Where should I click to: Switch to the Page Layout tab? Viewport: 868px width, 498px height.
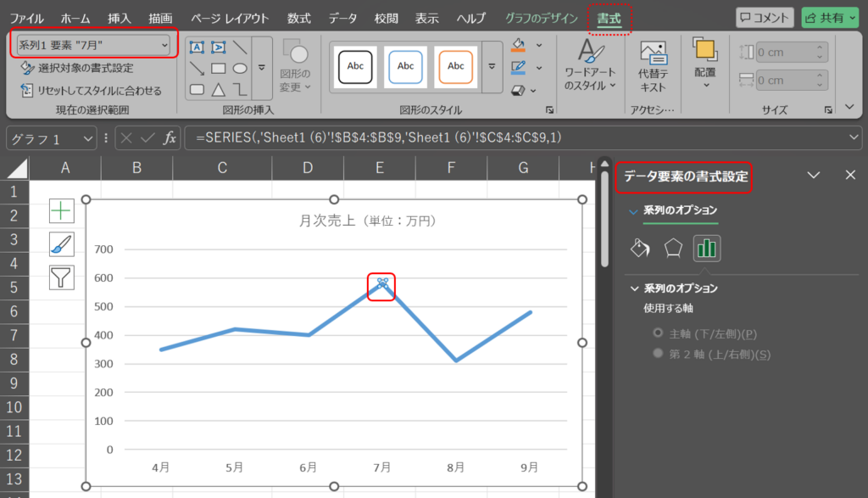(x=230, y=19)
